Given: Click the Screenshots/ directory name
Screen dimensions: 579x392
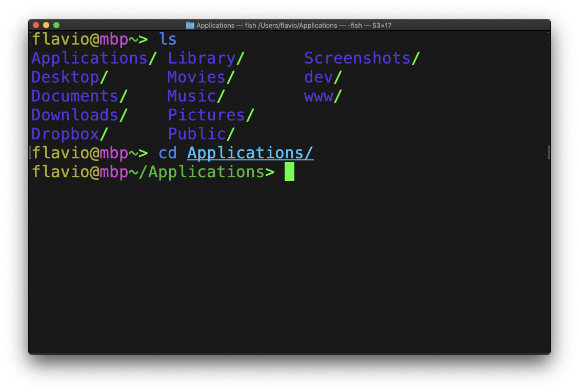Looking at the screenshot, I should (x=362, y=58).
